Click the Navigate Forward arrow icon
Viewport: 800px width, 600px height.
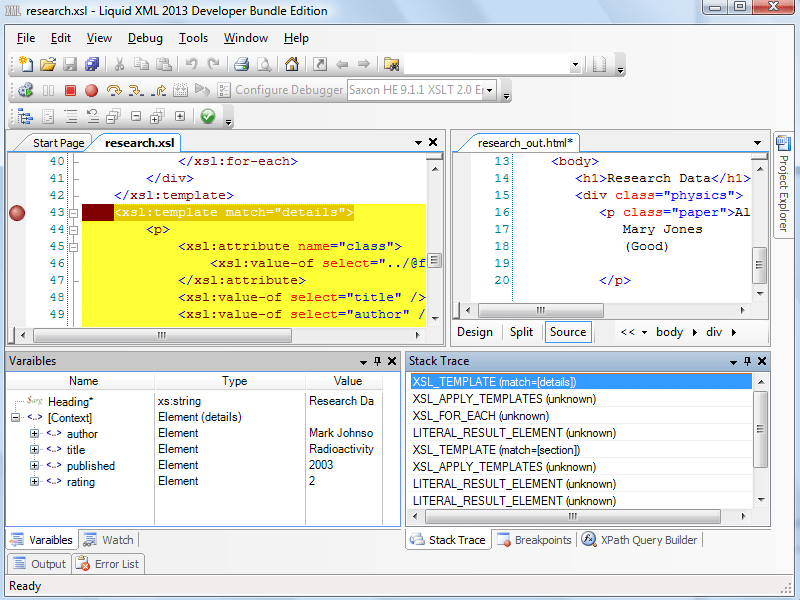click(364, 64)
